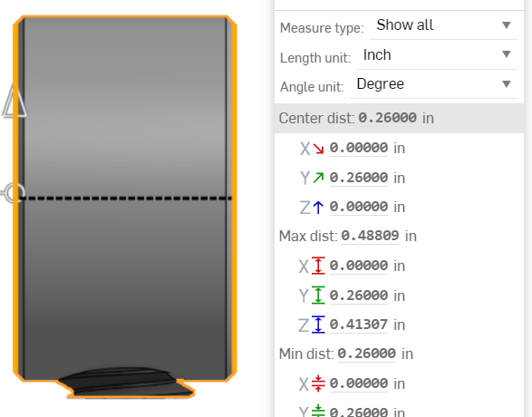
Task: Click the red X max distance icon
Action: (318, 266)
